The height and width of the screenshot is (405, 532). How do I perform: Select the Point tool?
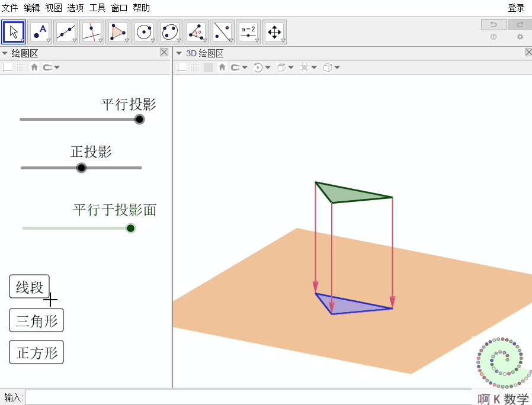click(x=40, y=32)
